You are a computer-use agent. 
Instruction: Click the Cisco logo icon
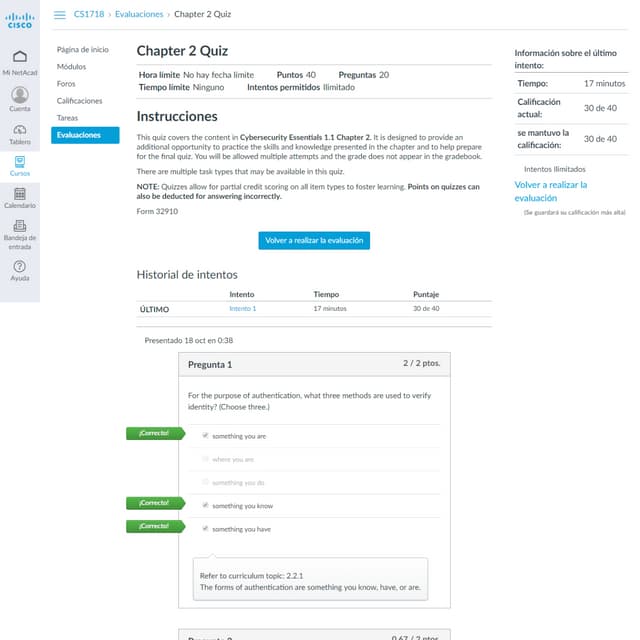[19, 20]
